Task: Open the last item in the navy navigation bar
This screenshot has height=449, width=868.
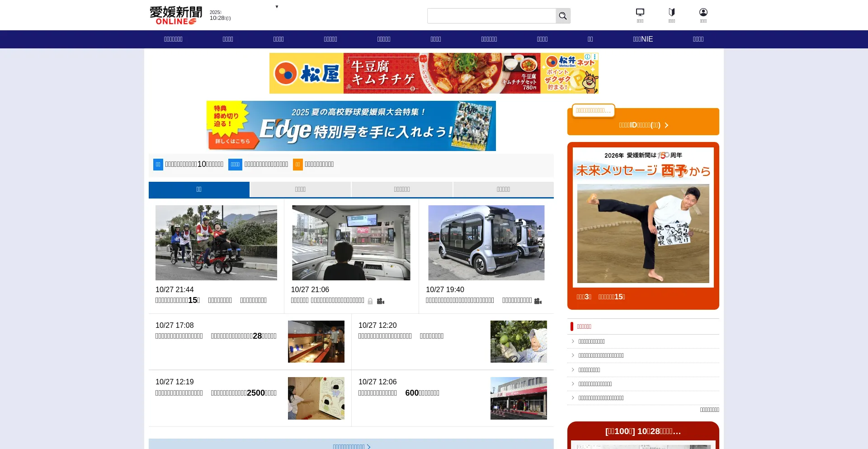Action: click(x=698, y=39)
